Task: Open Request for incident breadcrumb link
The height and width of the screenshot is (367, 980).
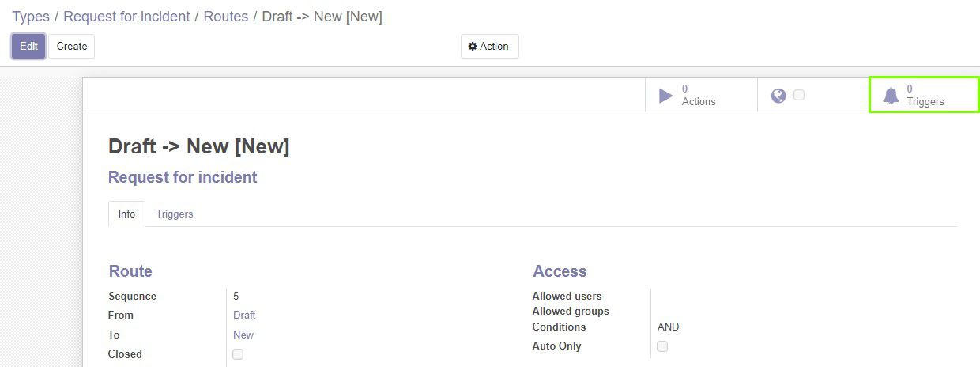Action: (126, 17)
